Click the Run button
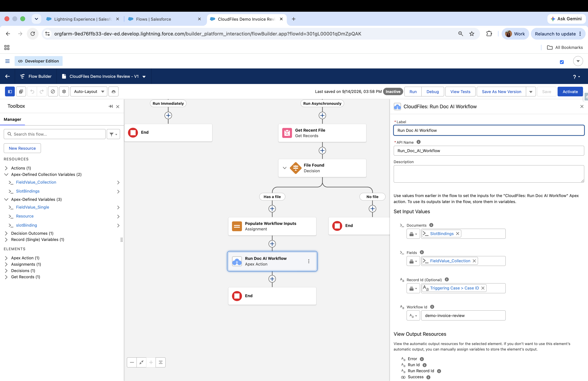The width and height of the screenshot is (588, 381). pos(413,92)
